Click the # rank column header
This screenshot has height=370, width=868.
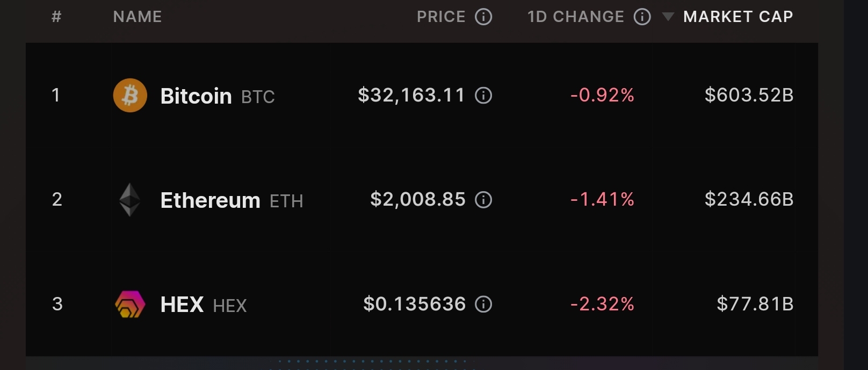pos(56,17)
